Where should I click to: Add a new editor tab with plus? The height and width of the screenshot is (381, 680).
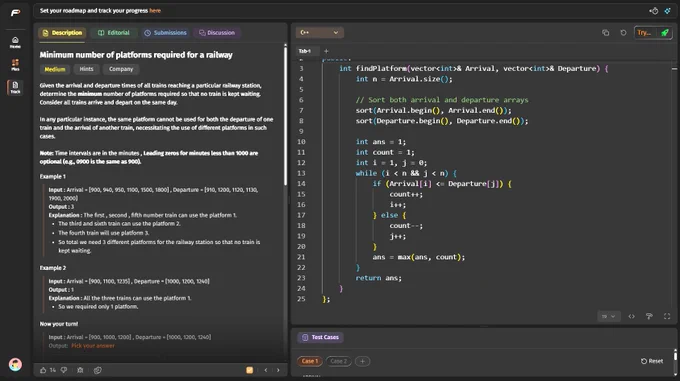(x=326, y=51)
